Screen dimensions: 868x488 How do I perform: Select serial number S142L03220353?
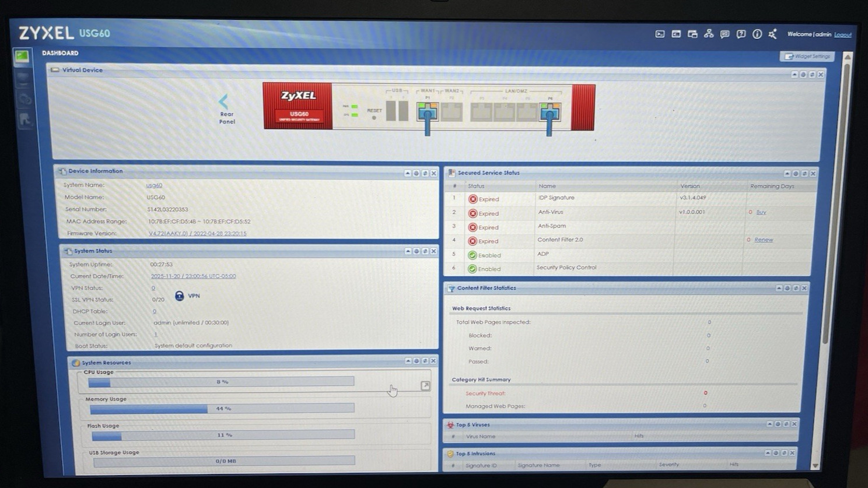(x=167, y=209)
